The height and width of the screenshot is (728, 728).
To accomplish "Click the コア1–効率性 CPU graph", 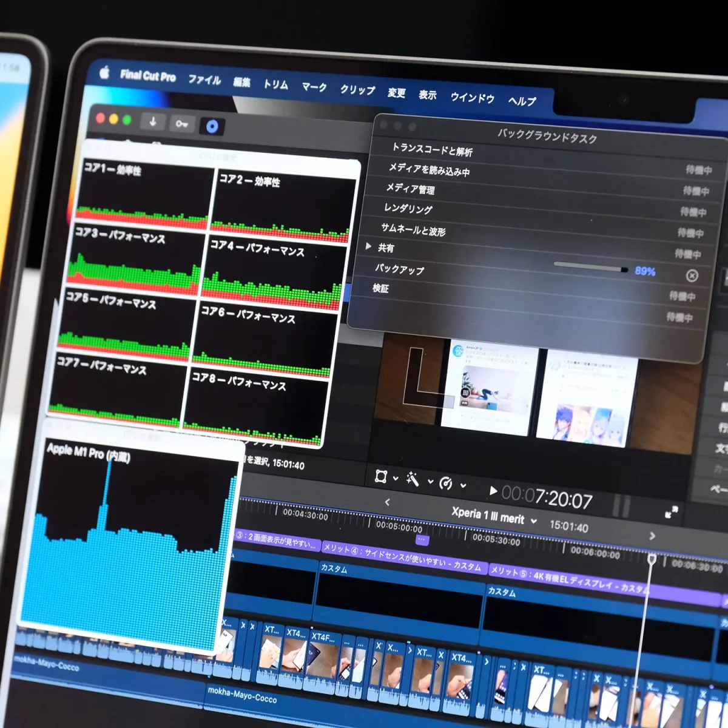I will click(x=144, y=194).
